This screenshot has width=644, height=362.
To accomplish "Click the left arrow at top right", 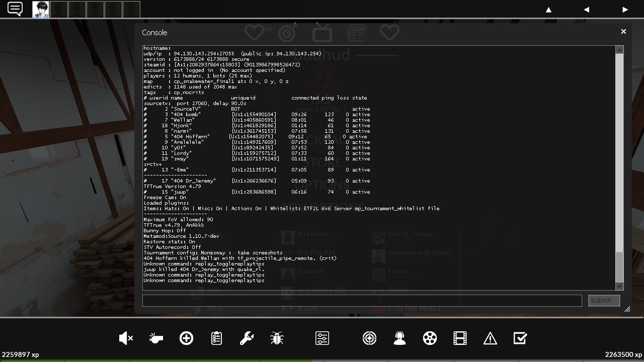I will [x=586, y=10].
